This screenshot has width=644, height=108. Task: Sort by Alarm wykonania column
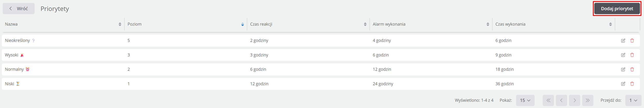tap(488, 24)
